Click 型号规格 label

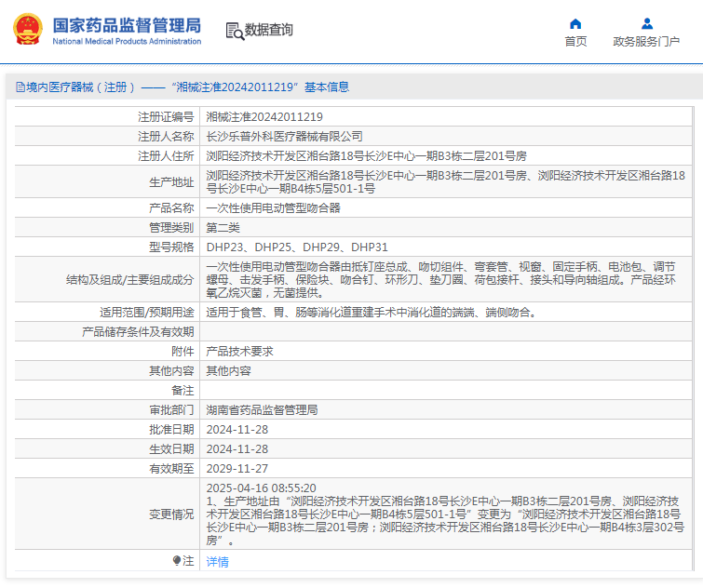tap(171, 247)
